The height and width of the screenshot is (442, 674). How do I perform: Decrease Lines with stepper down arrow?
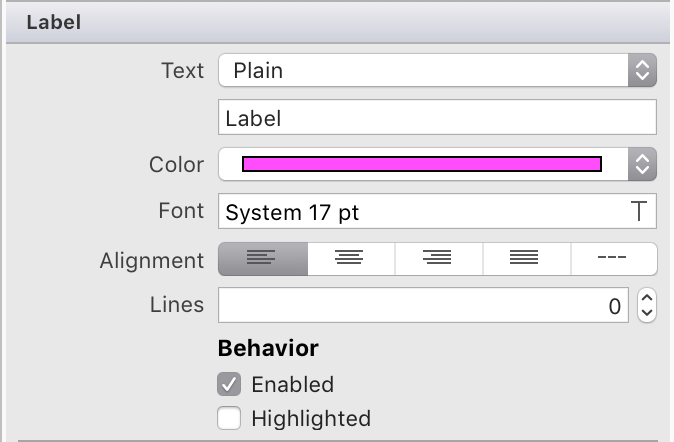click(x=645, y=313)
